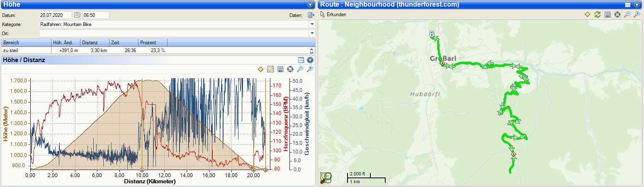Viewport: 644px width, 187px height.
Task: Open the Höhe panel header menu
Action: (x=310, y=5)
